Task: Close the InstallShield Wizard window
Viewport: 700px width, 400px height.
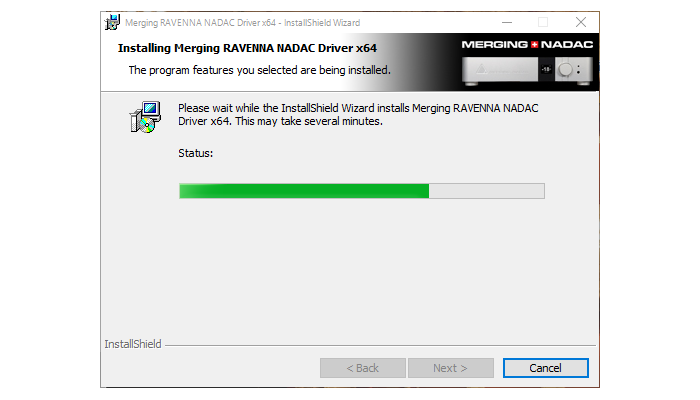Action: pyautogui.click(x=581, y=22)
